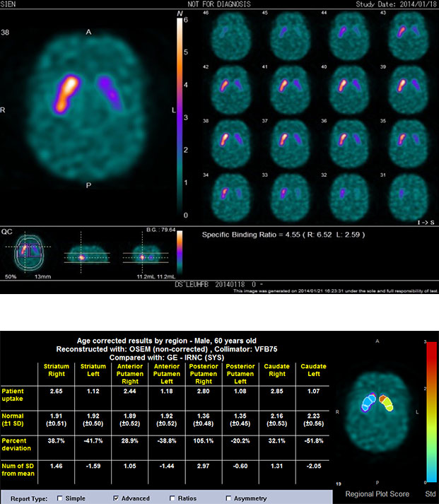Click Striatum Left column header
The height and width of the screenshot is (504, 439).
(x=93, y=370)
